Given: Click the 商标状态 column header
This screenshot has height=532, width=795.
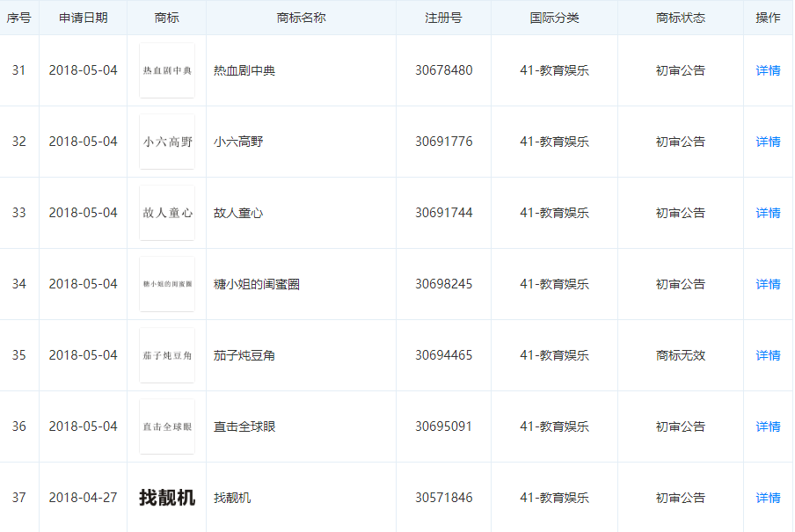Looking at the screenshot, I should 681,18.
